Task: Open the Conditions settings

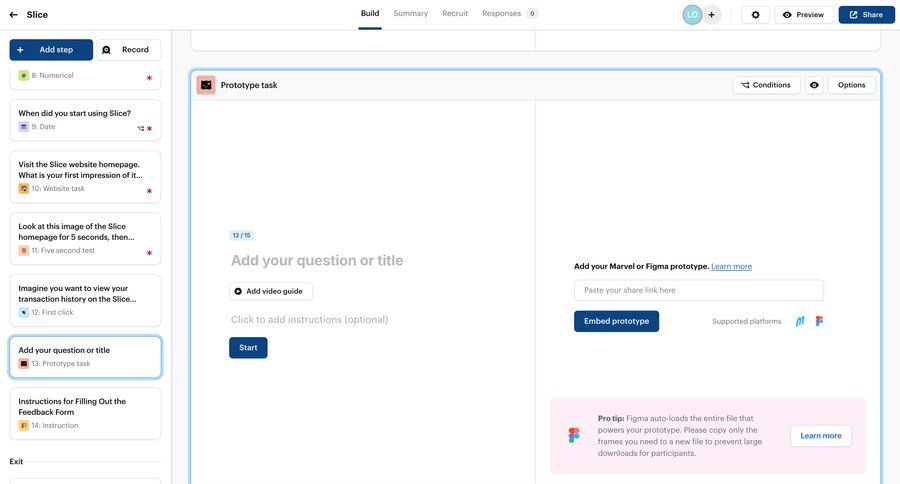Action: point(766,86)
